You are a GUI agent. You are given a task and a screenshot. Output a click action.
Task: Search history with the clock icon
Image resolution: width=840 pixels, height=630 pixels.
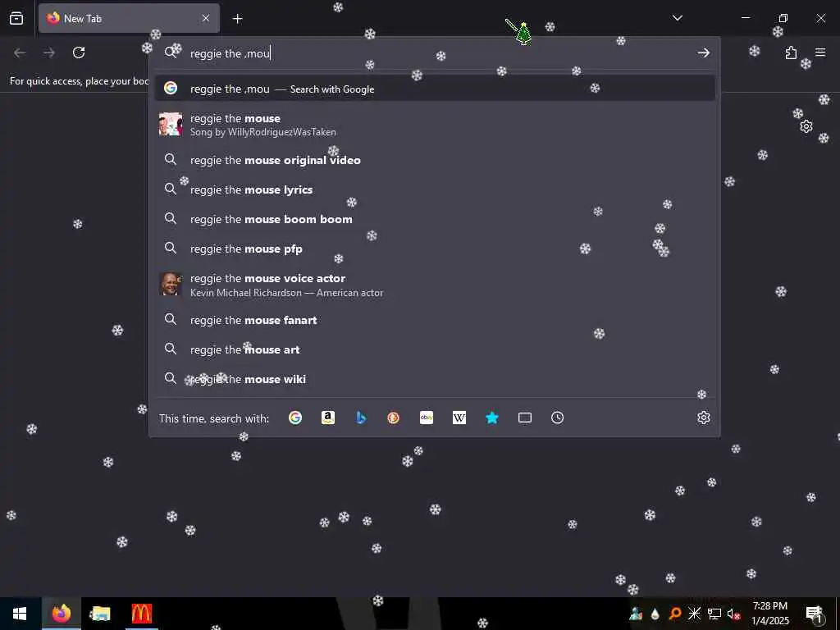tap(558, 418)
